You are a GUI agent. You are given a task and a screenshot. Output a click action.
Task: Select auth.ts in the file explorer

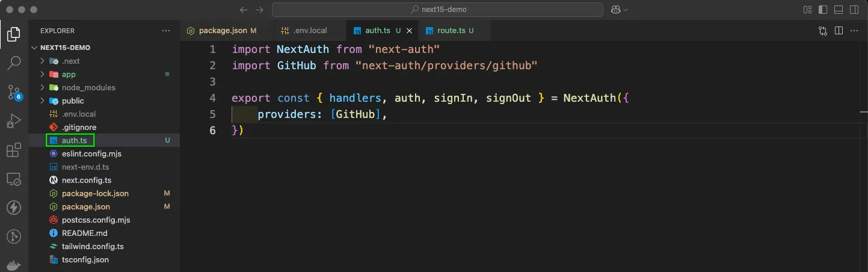tap(105, 140)
